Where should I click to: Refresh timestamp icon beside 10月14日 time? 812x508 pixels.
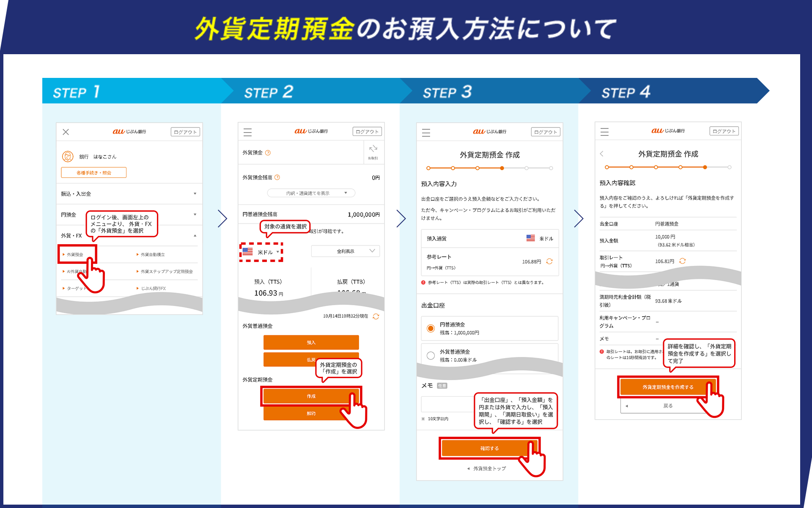click(376, 316)
